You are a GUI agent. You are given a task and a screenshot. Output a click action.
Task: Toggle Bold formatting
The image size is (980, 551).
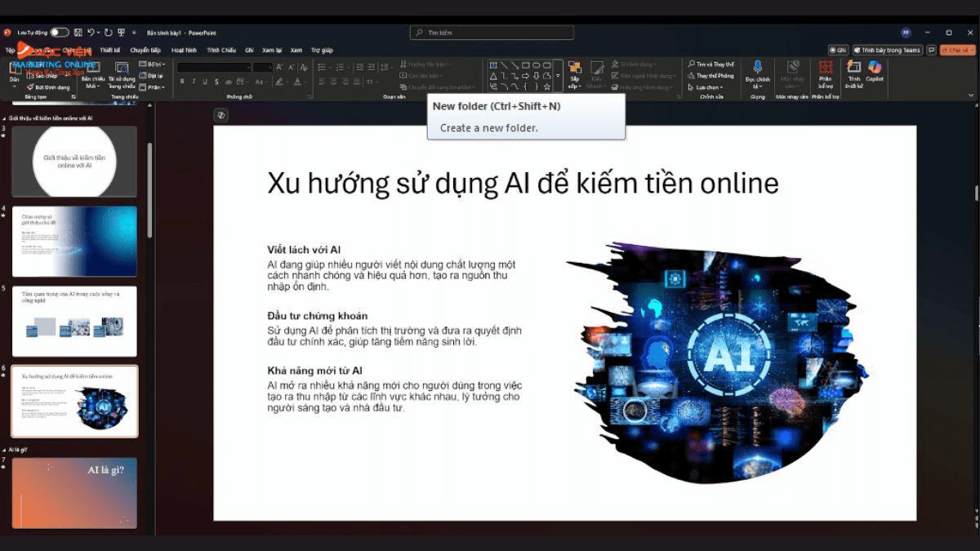click(182, 79)
